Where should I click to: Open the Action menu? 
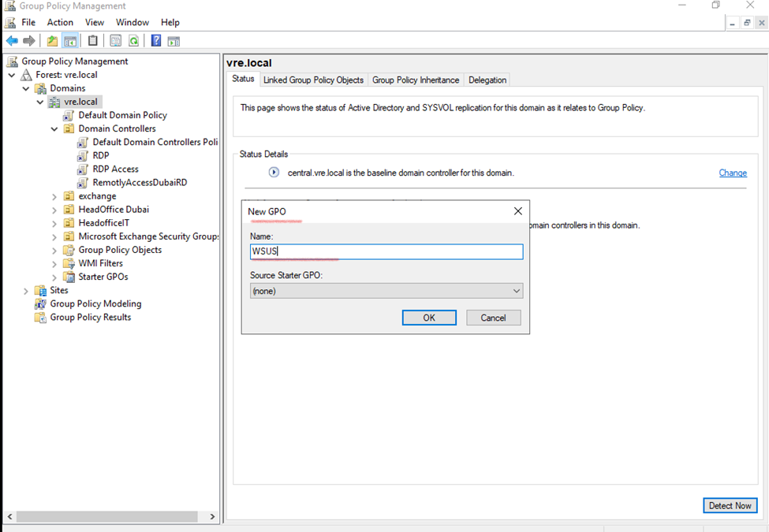[x=60, y=22]
